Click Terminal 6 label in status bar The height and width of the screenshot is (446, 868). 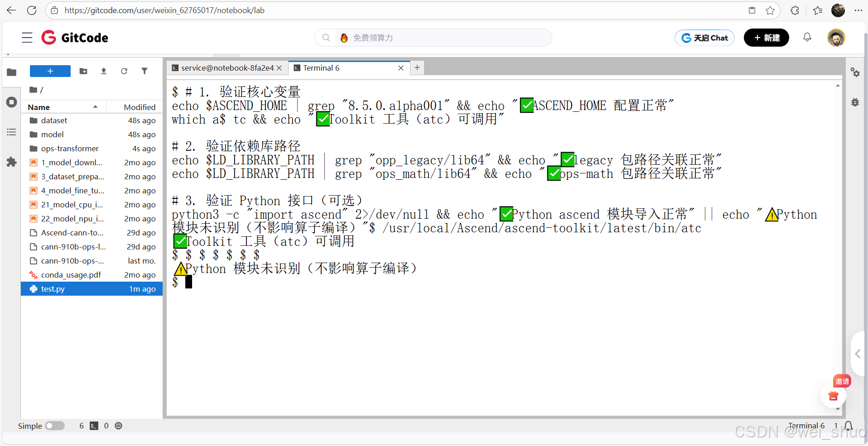tap(806, 426)
